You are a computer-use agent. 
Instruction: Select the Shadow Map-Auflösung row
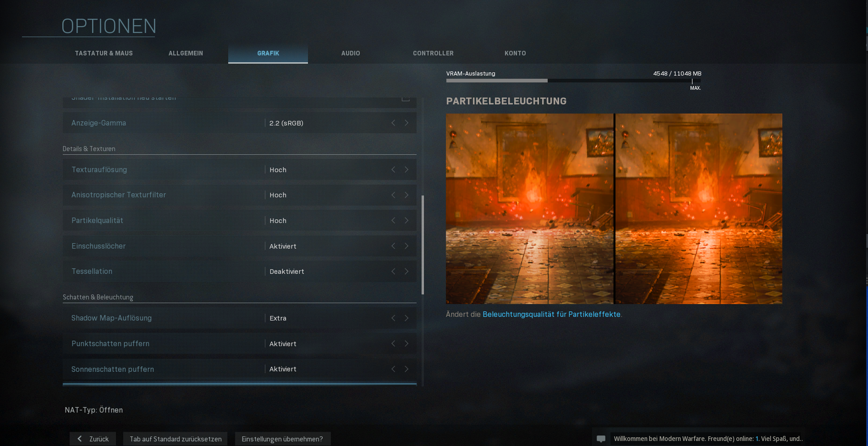point(240,318)
